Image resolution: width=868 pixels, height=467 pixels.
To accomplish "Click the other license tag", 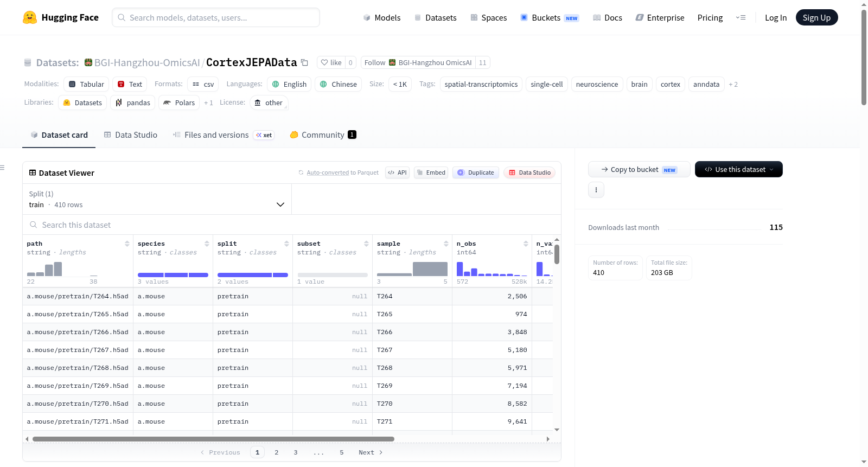I will (269, 103).
